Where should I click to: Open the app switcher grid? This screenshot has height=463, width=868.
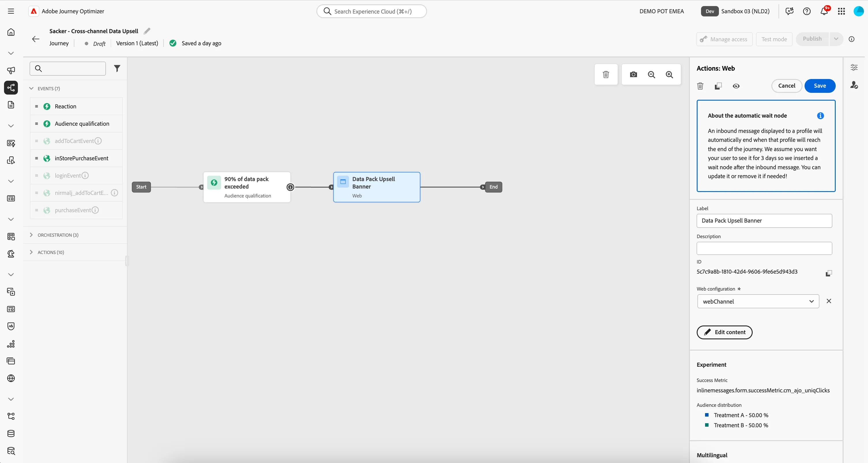(841, 11)
